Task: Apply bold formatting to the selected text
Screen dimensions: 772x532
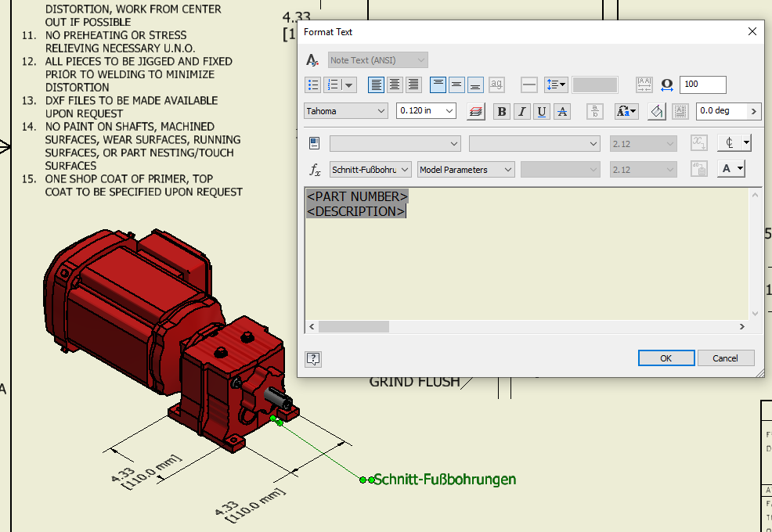Action: [x=502, y=111]
